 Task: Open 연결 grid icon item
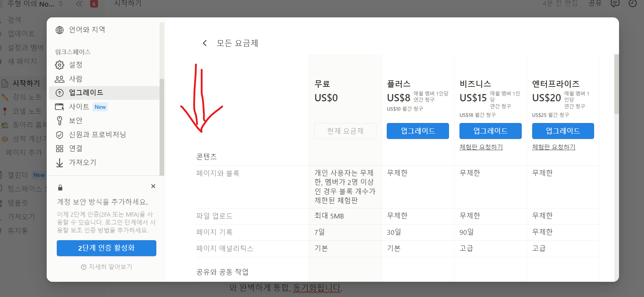coord(104,148)
